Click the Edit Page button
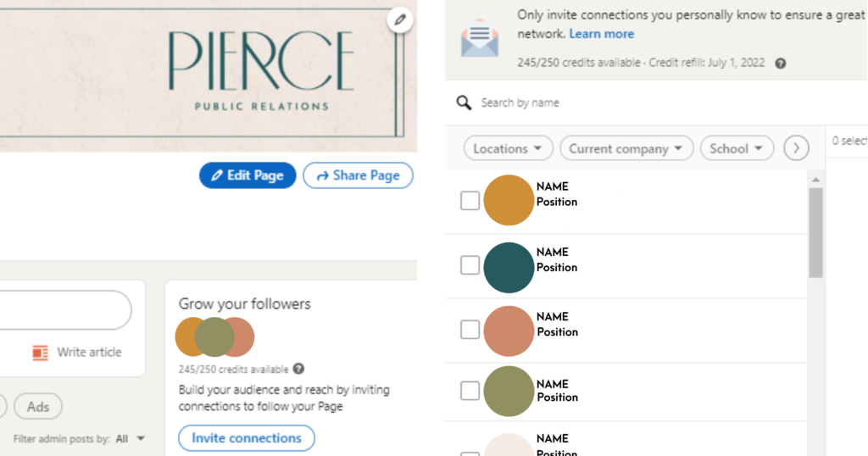The image size is (868, 456). click(248, 175)
